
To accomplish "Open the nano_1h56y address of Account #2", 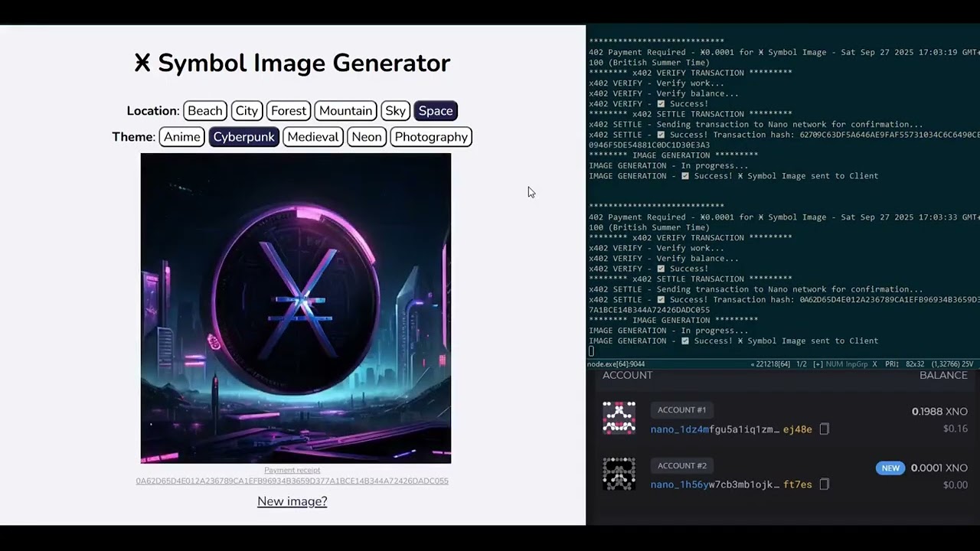I will (731, 484).
